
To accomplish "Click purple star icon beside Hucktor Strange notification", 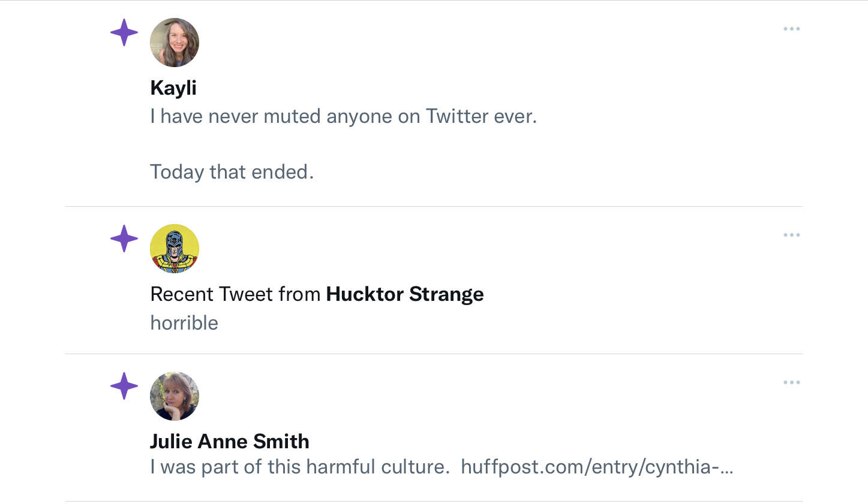I will tap(124, 239).
